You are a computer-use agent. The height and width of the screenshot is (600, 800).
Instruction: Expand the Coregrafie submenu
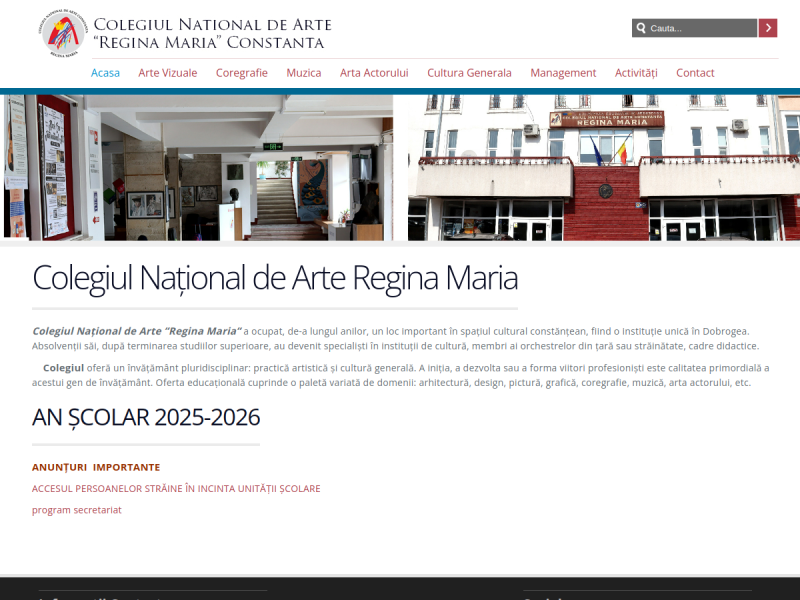pyautogui.click(x=241, y=72)
